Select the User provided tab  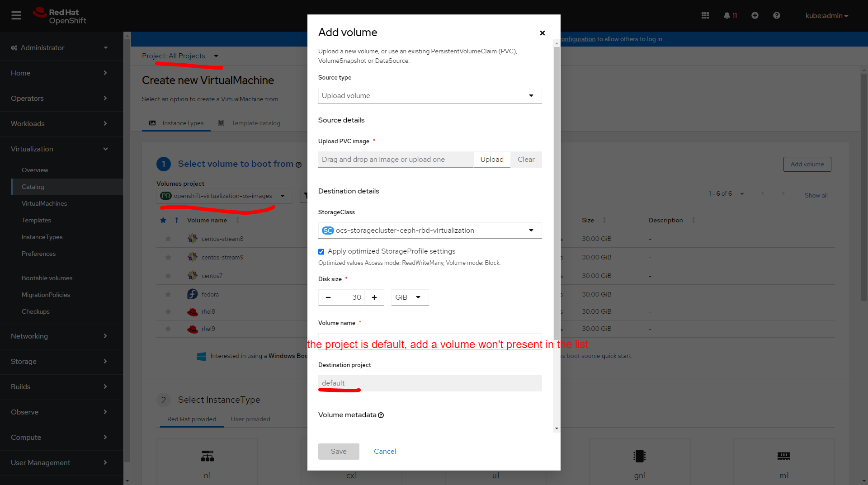point(250,419)
